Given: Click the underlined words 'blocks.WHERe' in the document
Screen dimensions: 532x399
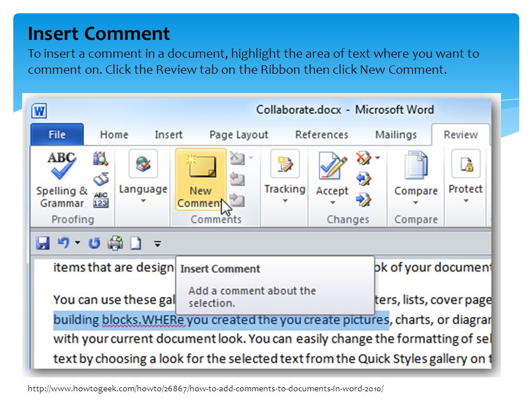Looking at the screenshot, I should click(x=143, y=320).
